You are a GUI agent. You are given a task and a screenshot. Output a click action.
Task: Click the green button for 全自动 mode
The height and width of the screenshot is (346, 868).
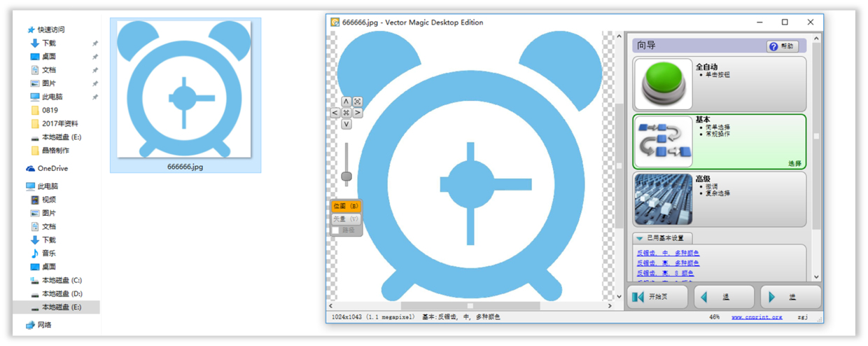[x=663, y=85]
